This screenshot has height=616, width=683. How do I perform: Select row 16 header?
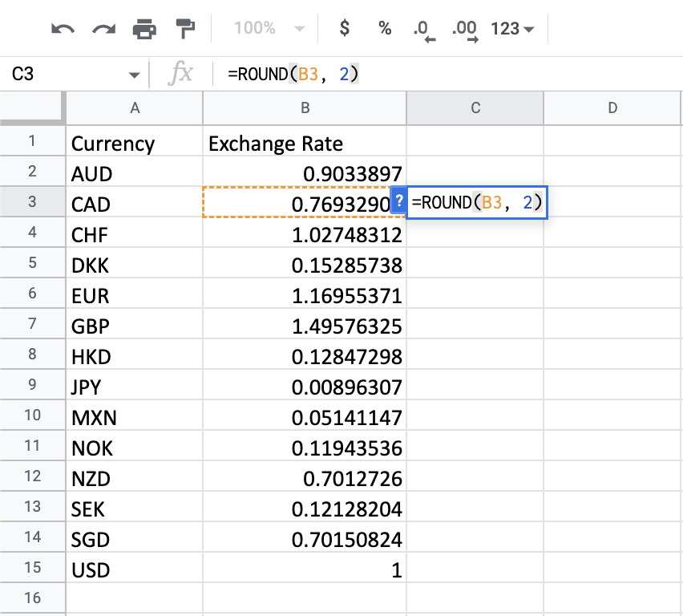point(32,598)
